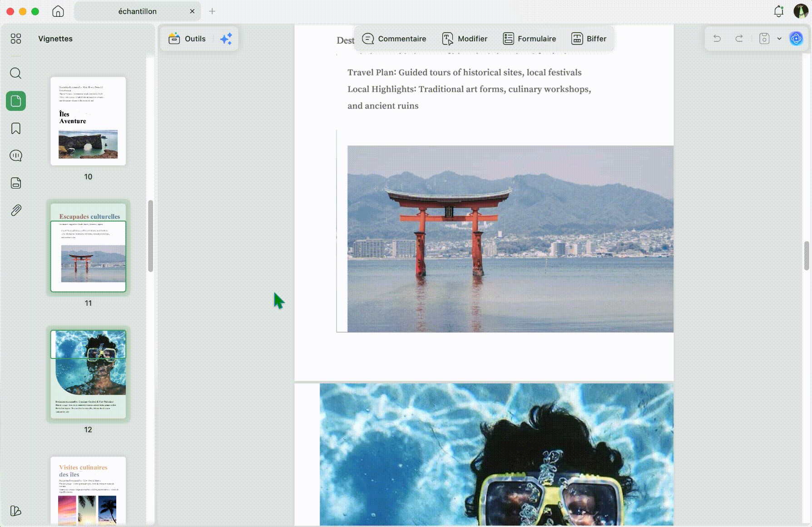Click page number label 11
The width and height of the screenshot is (812, 527).
point(88,303)
